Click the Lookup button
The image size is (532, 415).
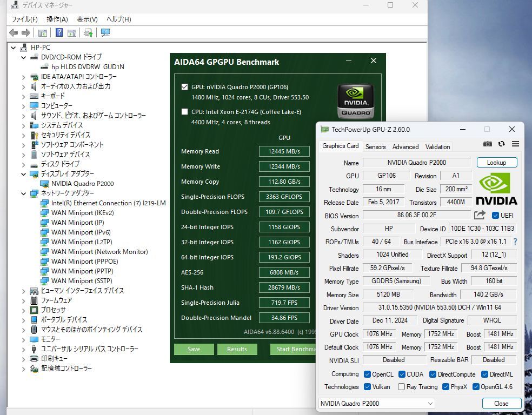tap(496, 163)
